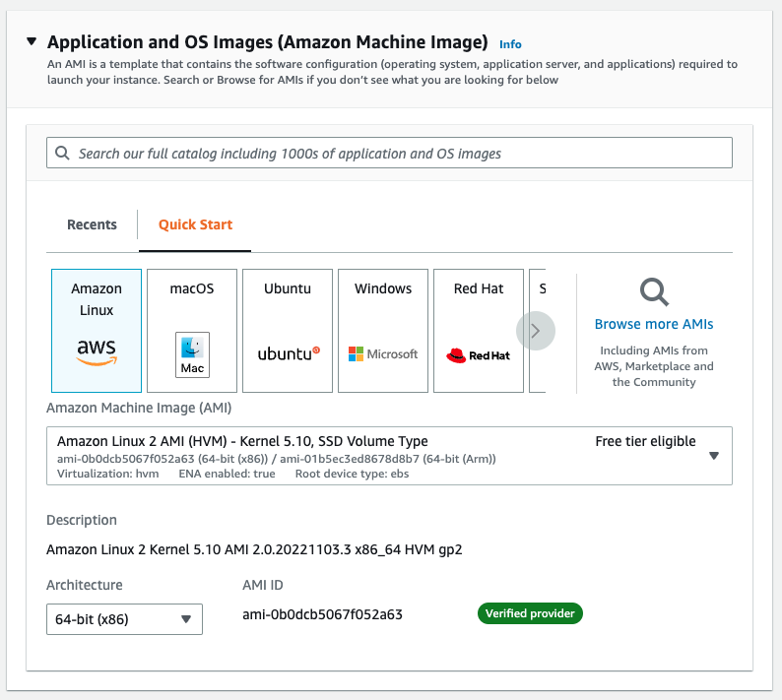Open the Amazon Machine Image dropdown
The height and width of the screenshot is (700, 782).
pyautogui.click(x=714, y=456)
